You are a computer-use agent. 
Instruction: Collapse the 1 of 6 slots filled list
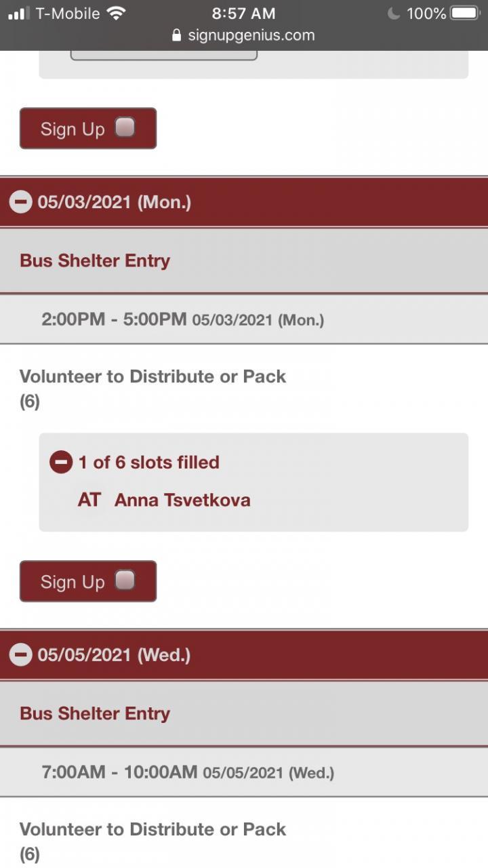point(60,462)
